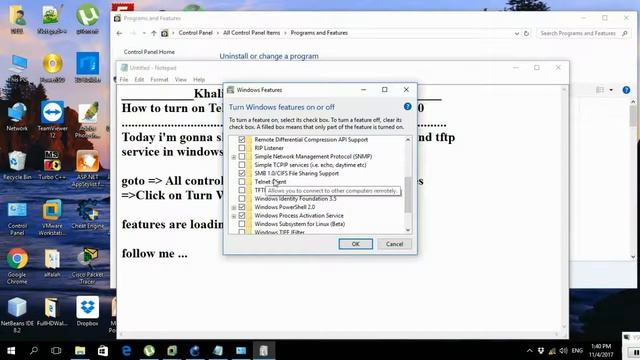
Task: Open Notepad Format menu
Action: tap(159, 80)
